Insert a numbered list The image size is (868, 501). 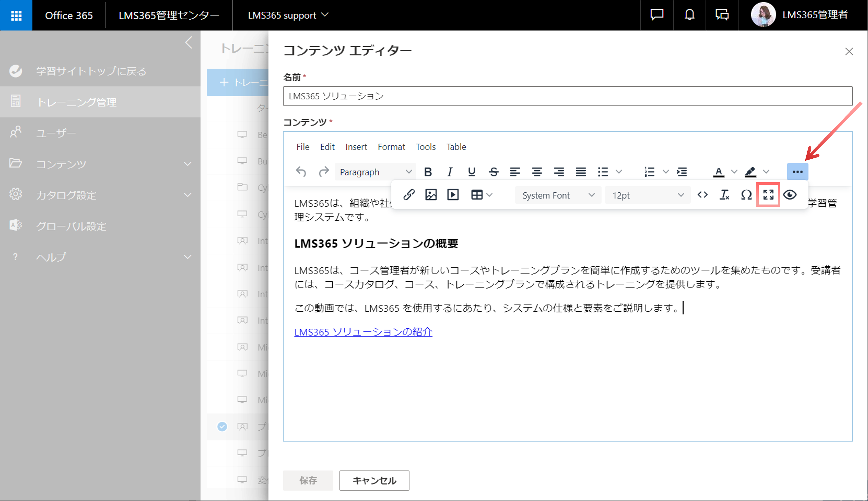(650, 172)
